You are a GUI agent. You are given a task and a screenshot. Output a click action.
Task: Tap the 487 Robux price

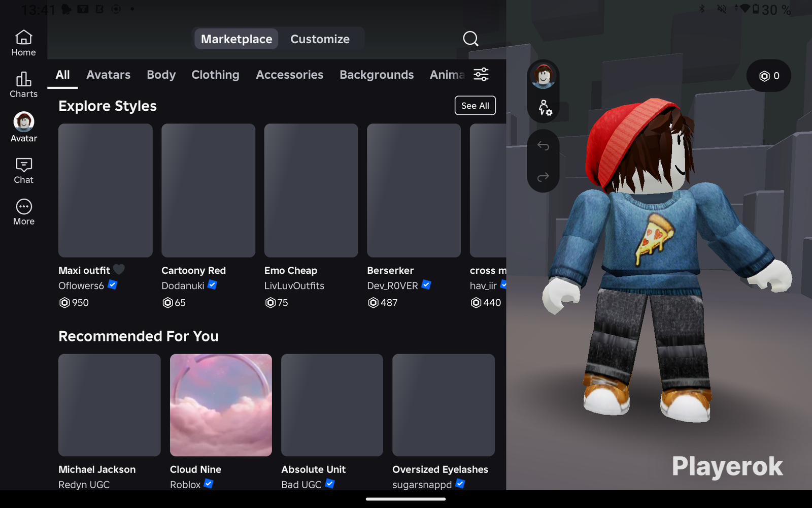pyautogui.click(x=383, y=303)
